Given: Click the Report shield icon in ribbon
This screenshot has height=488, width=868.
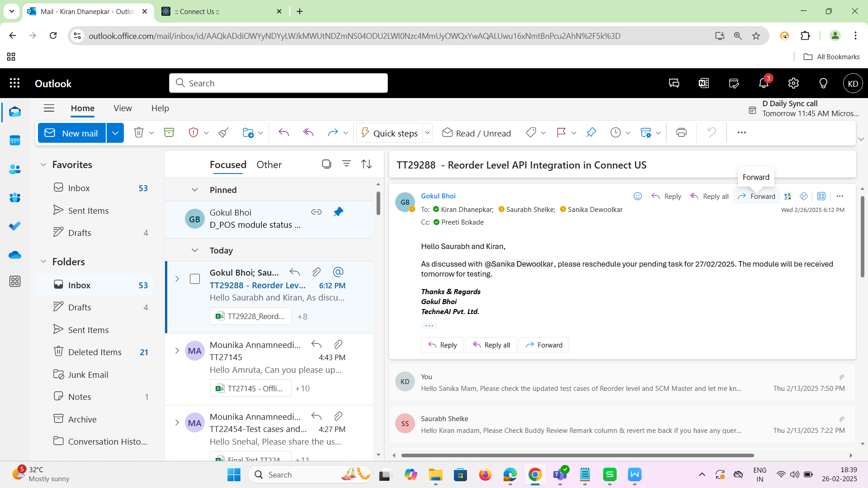Looking at the screenshot, I should click(193, 133).
